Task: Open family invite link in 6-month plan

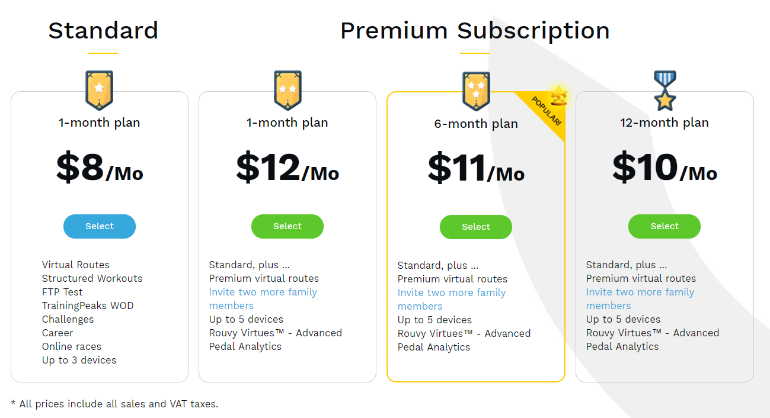Action: [451, 299]
